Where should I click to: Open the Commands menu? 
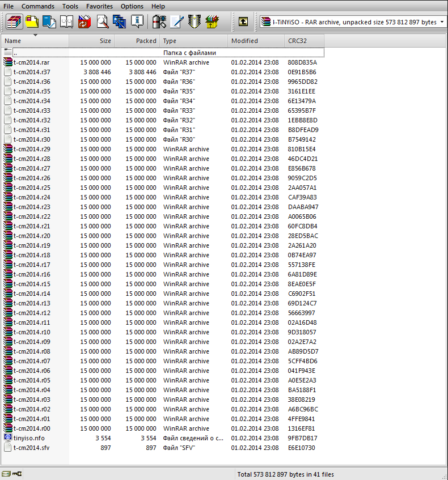click(37, 6)
